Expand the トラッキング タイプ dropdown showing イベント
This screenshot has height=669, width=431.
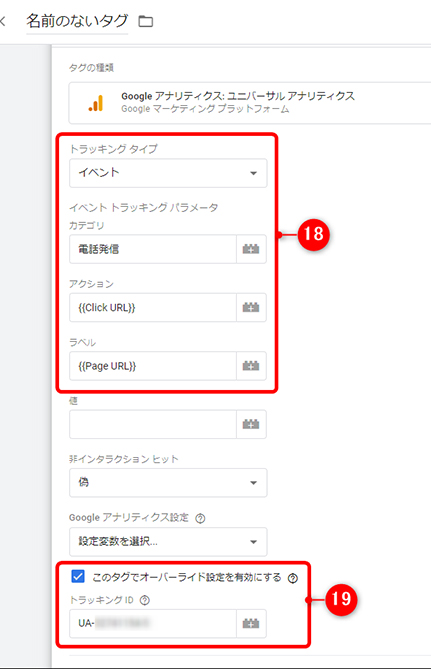click(168, 173)
